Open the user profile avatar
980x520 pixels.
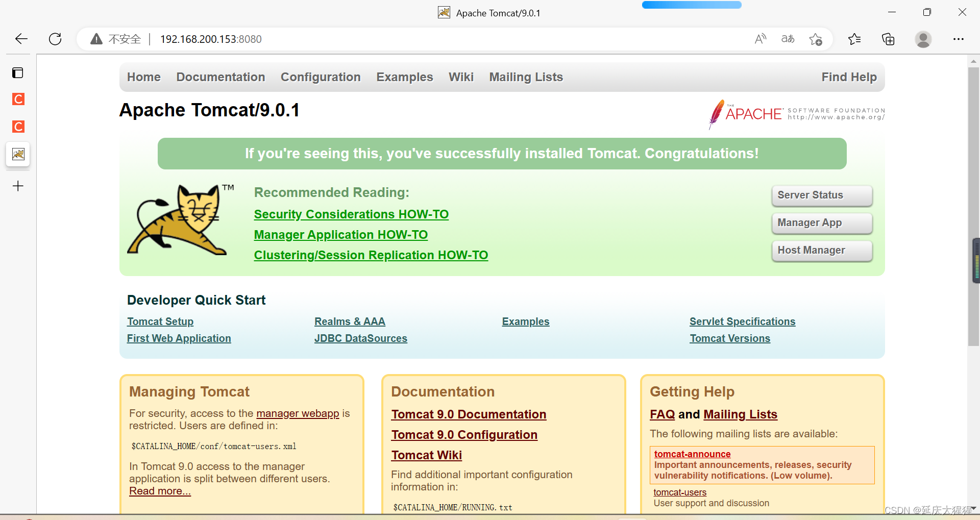[923, 39]
